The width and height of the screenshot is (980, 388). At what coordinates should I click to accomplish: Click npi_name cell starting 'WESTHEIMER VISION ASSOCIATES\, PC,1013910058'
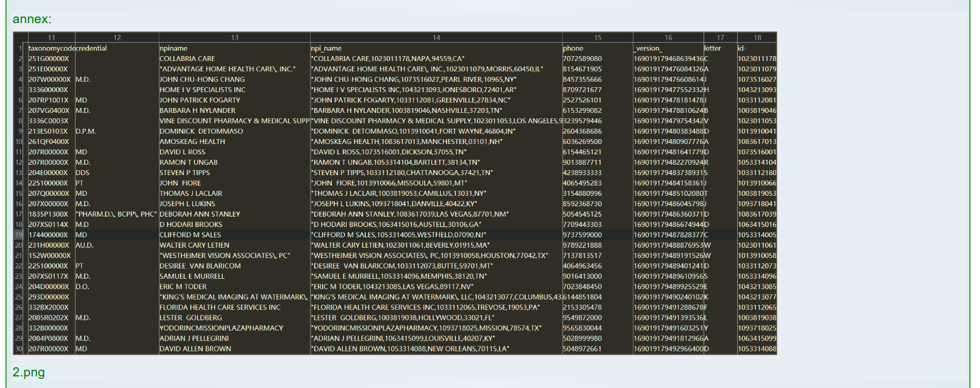coord(436,256)
